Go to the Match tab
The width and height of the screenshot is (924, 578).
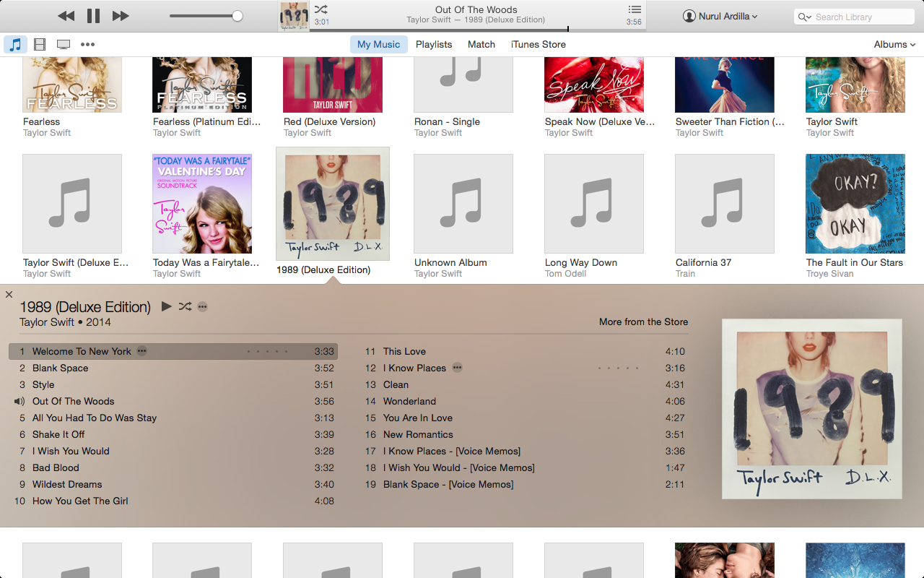pyautogui.click(x=481, y=44)
